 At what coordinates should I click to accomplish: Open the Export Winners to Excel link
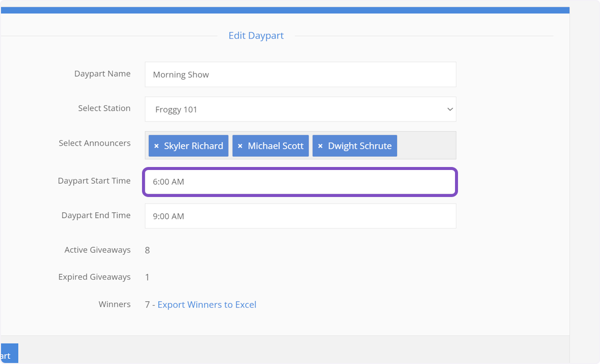[206, 304]
